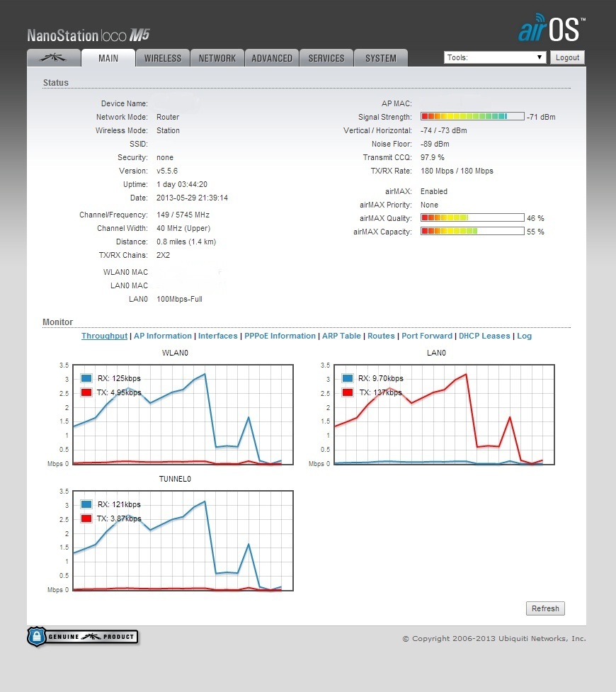
Task: Click the NanoStation loco M5 logo
Action: (89, 35)
